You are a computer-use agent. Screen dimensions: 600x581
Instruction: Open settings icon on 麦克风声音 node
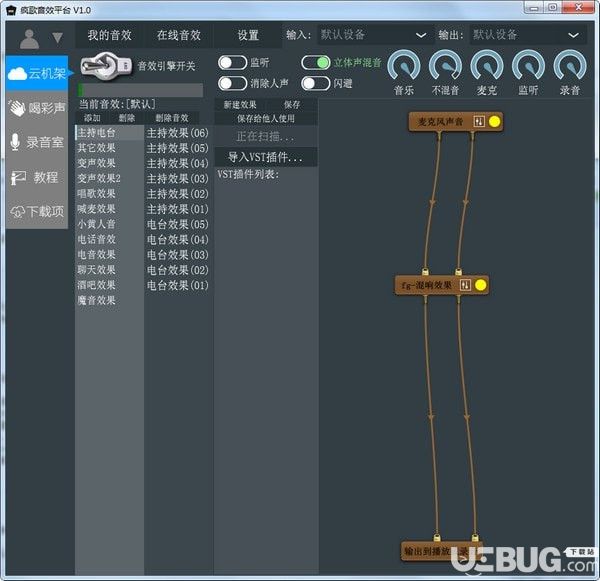pyautogui.click(x=479, y=122)
